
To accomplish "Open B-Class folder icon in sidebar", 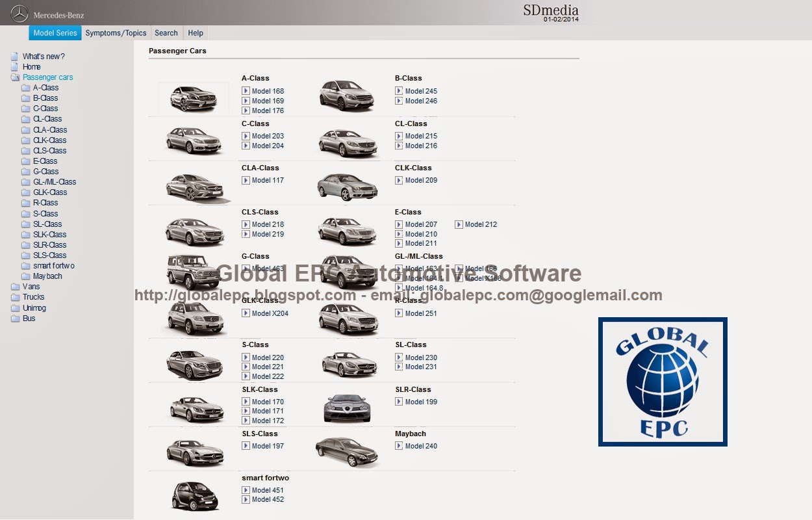I will click(x=26, y=98).
